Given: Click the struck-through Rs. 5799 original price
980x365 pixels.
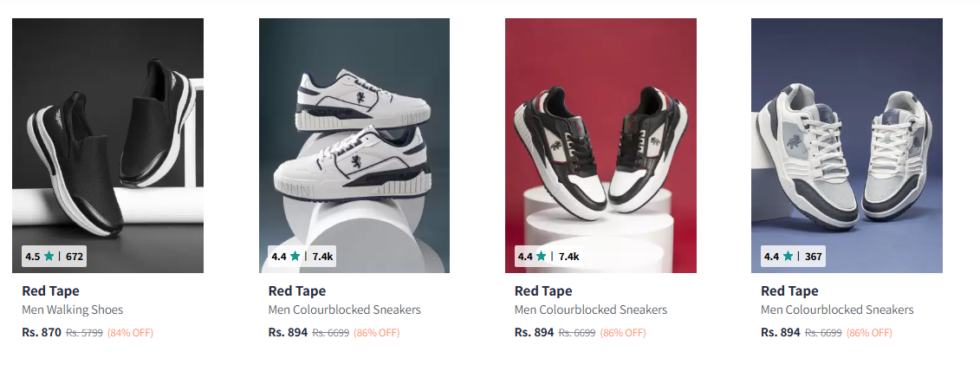Looking at the screenshot, I should click(x=85, y=333).
